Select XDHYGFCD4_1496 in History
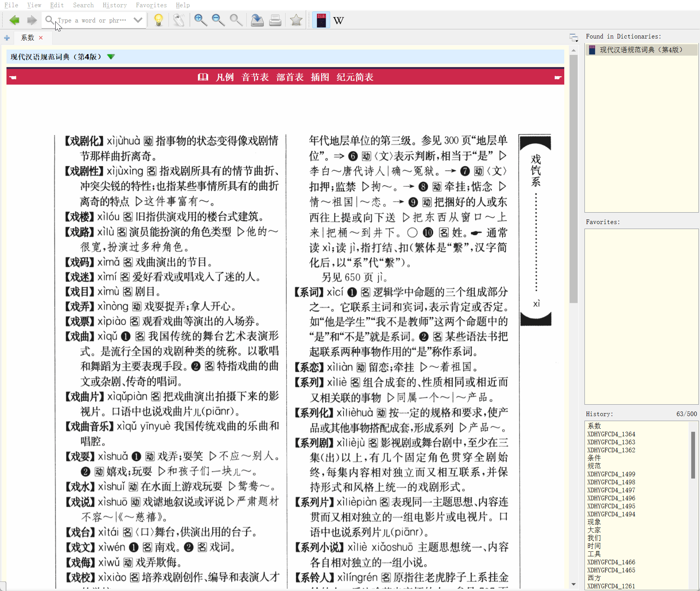The width and height of the screenshot is (700, 591). [x=611, y=498]
